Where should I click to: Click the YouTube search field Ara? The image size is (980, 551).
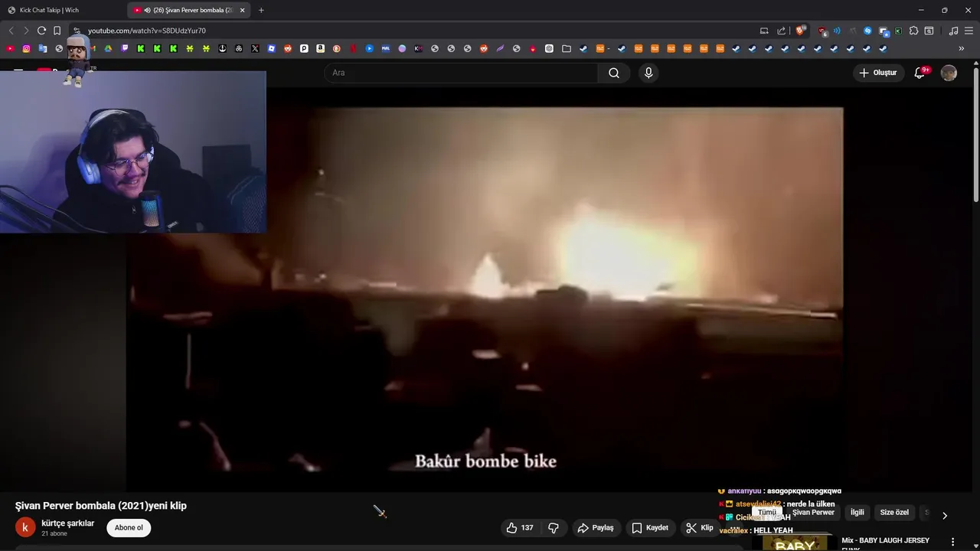point(461,73)
